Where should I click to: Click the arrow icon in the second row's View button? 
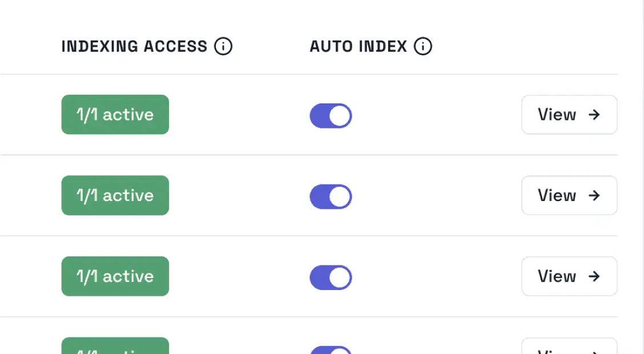pyautogui.click(x=595, y=195)
